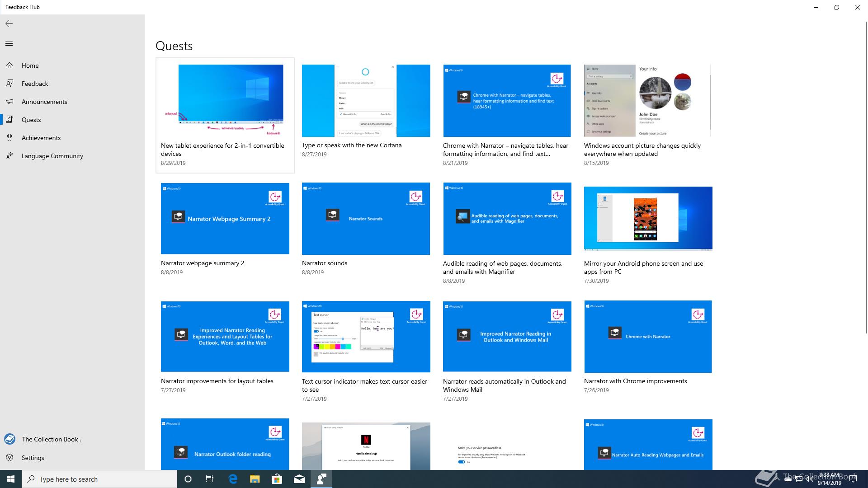The width and height of the screenshot is (868, 488).
Task: Click the Language Community icon
Action: (9, 156)
